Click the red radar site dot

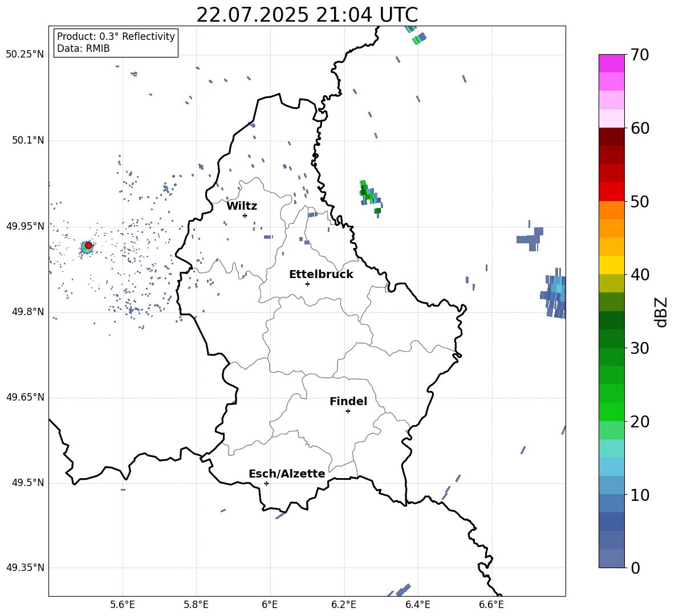88,245
